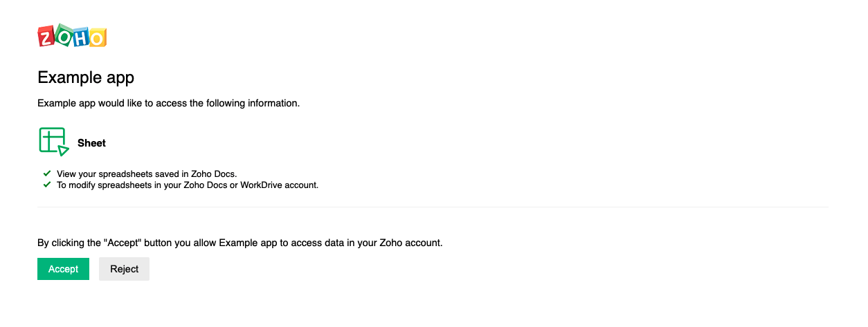Viewport: 868px width, 327px height.
Task: Click the access information description line
Action: click(168, 103)
